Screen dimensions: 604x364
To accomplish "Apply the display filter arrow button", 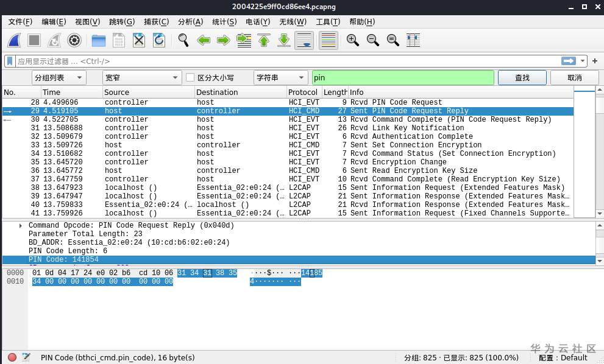I will point(569,61).
